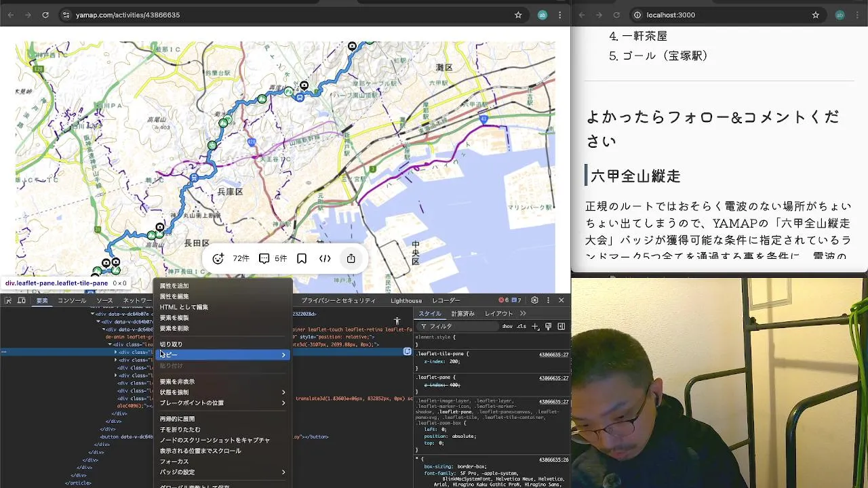Click the back arrow in yamap.com window

click(11, 15)
